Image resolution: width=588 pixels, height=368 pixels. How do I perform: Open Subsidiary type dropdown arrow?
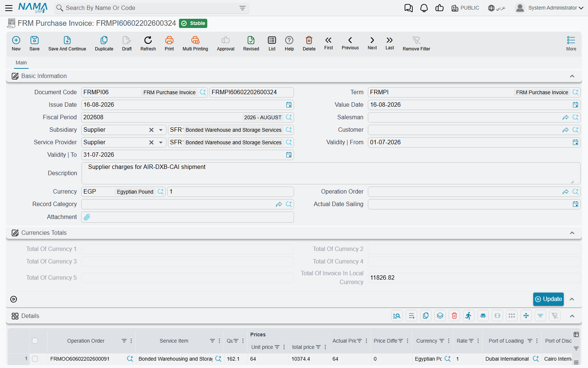click(161, 130)
